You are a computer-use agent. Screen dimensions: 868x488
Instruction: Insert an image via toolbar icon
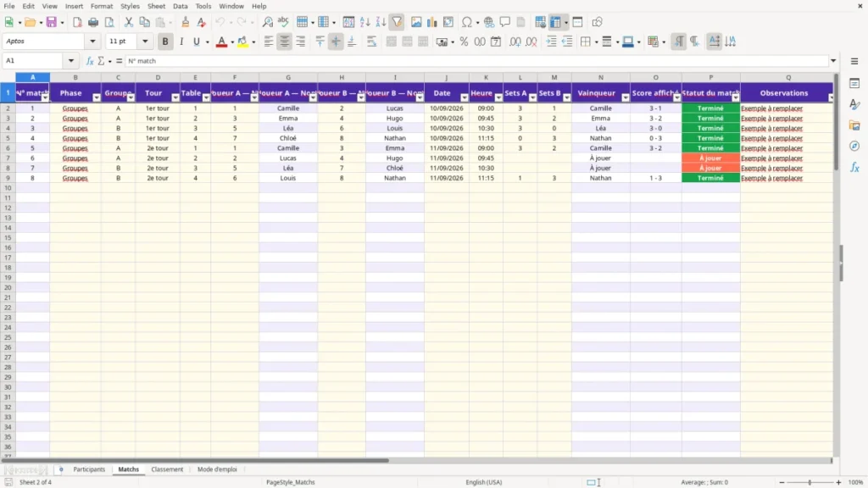point(416,22)
